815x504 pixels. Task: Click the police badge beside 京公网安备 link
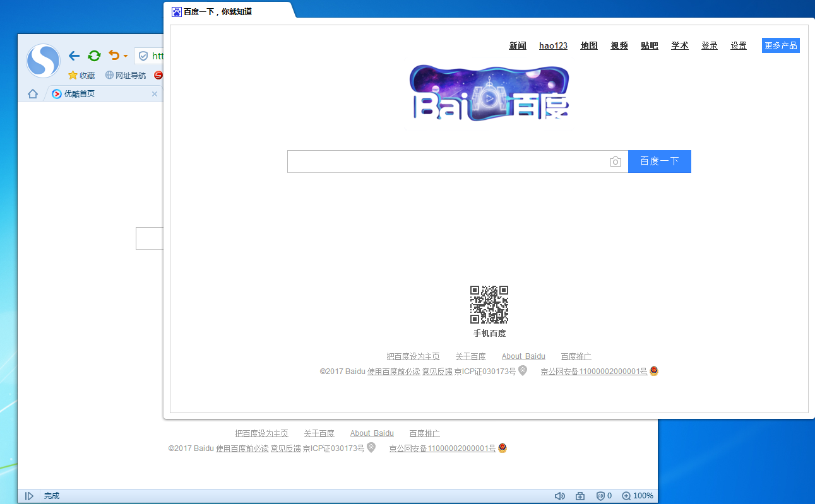[654, 371]
